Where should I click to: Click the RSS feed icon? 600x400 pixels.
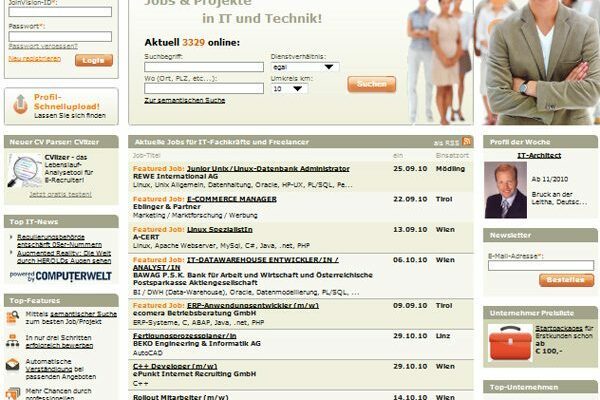click(466, 142)
